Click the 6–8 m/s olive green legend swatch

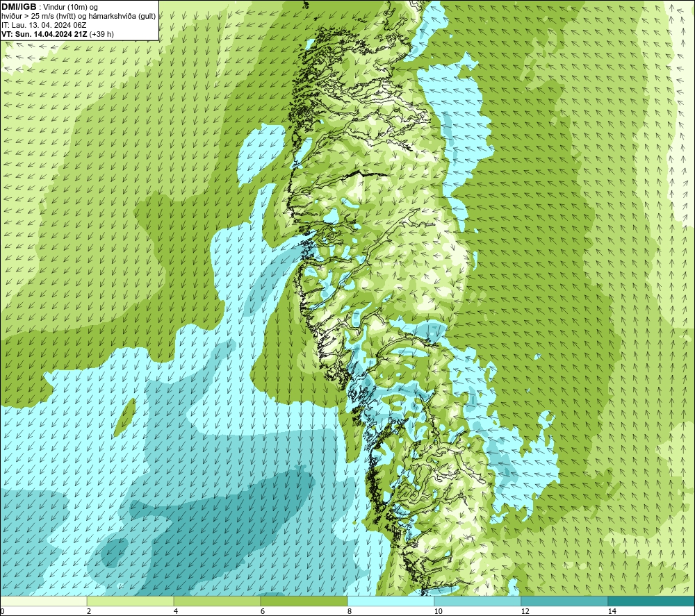tap(304, 601)
